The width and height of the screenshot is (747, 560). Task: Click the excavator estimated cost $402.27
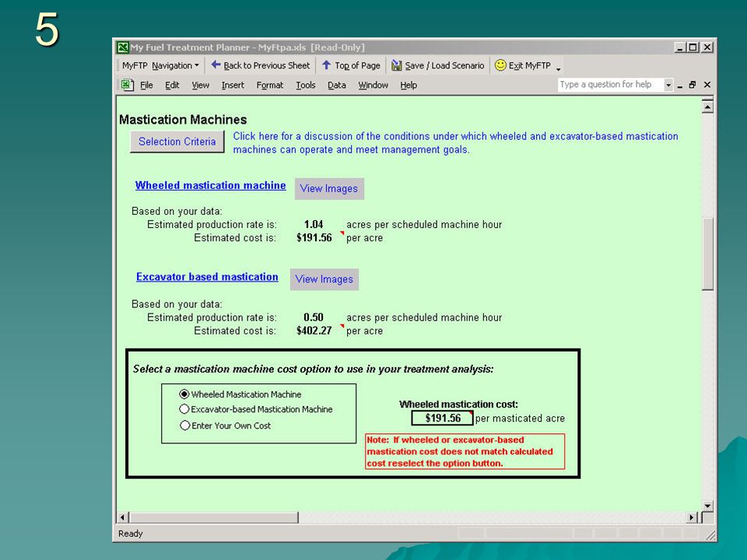(x=314, y=331)
